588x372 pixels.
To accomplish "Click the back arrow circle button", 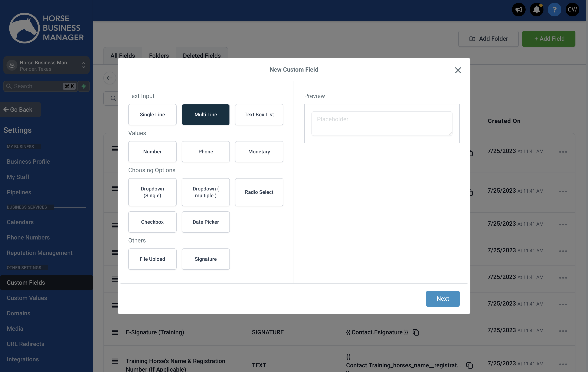I will coord(110,78).
